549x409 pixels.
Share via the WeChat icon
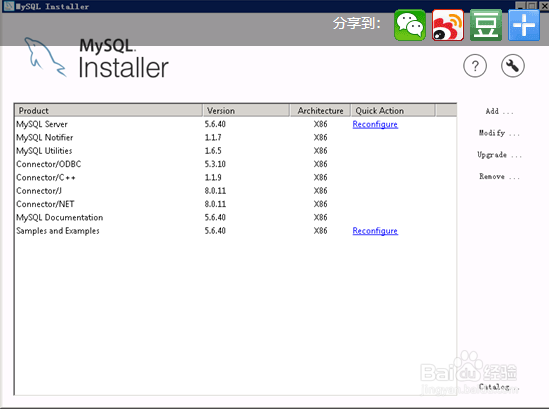point(410,25)
